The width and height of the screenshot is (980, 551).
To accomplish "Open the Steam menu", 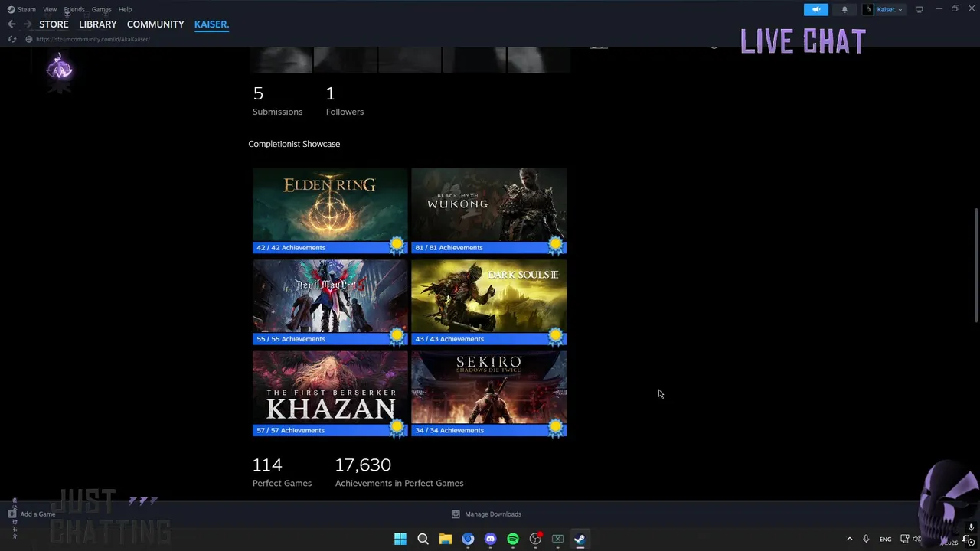I will [x=21, y=9].
